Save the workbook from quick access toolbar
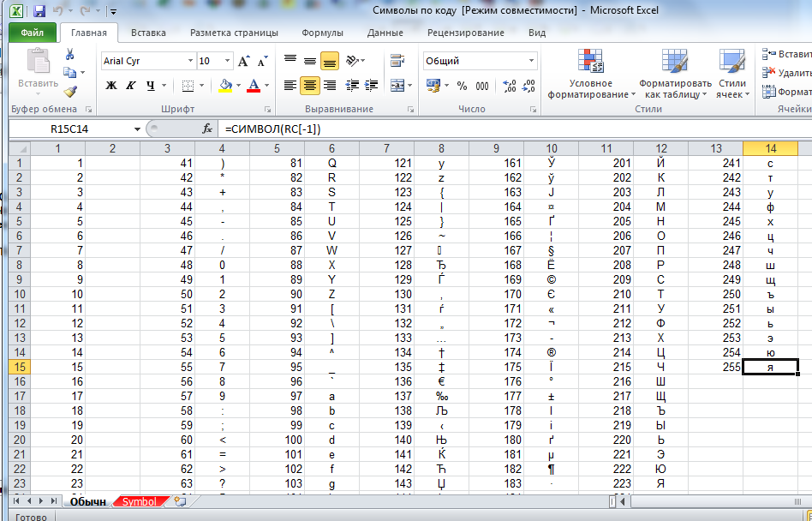Image resolution: width=812 pixels, height=521 pixels. pos(39,10)
